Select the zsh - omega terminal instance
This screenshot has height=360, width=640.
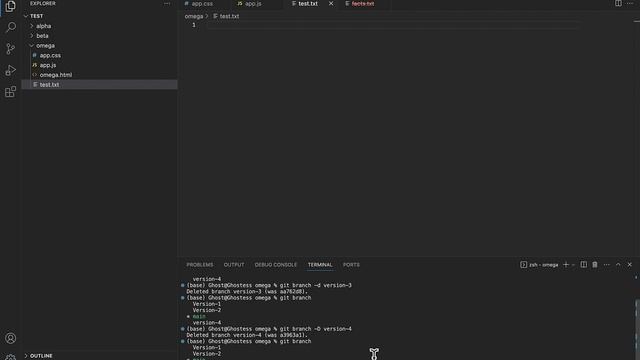pos(539,265)
